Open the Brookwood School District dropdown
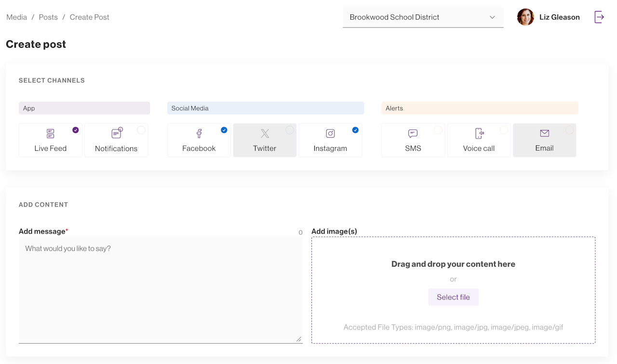Image resolution: width=617 pixels, height=364 pixels. (x=423, y=17)
